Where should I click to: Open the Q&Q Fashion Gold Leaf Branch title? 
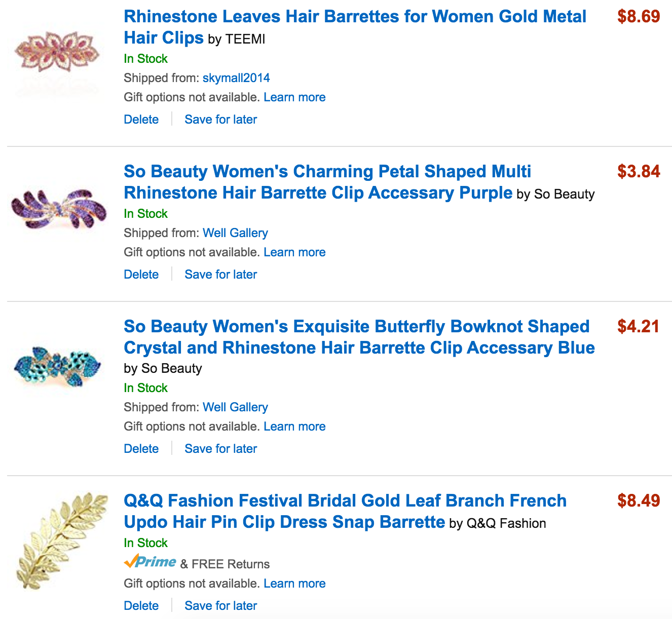click(x=345, y=501)
